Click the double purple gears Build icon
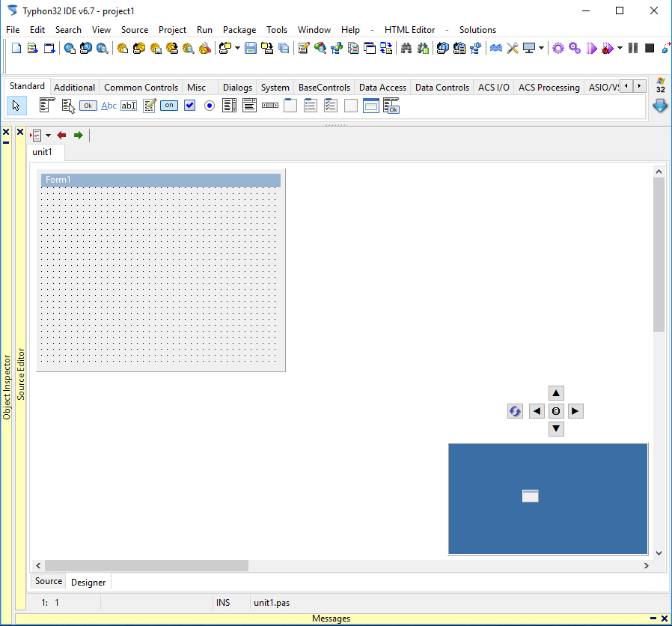Viewport: 672px width, 626px height. click(x=575, y=48)
